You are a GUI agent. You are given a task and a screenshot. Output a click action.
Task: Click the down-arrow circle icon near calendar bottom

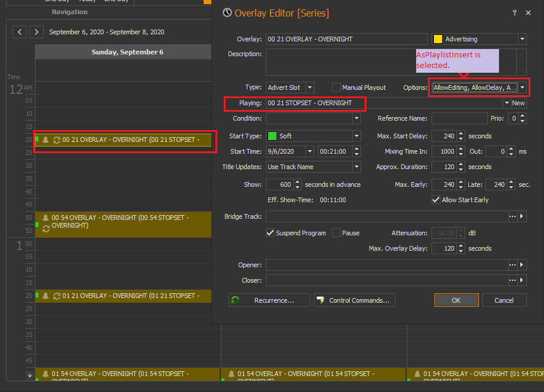pos(30,375)
